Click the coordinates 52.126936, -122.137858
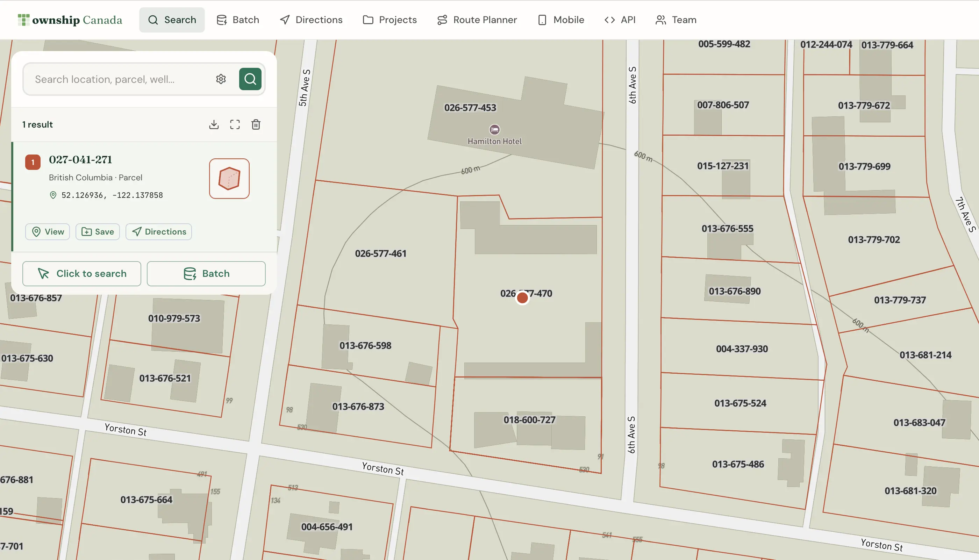 pyautogui.click(x=112, y=195)
